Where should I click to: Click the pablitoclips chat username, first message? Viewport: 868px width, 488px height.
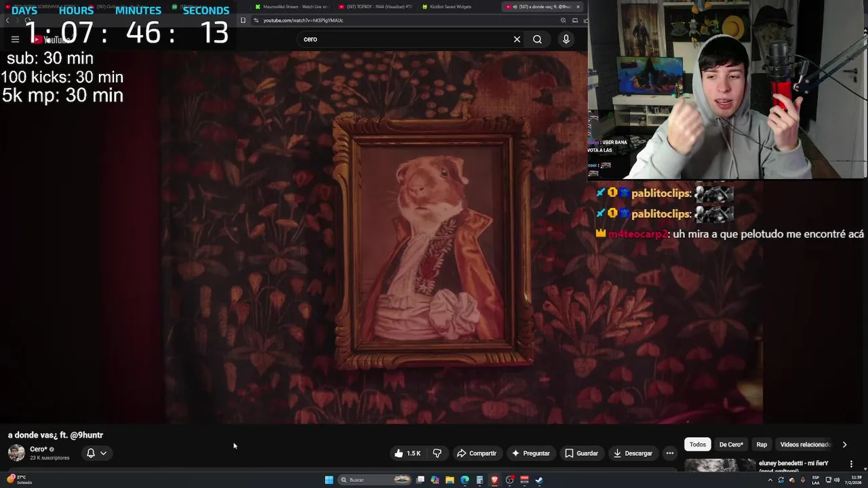pyautogui.click(x=661, y=193)
